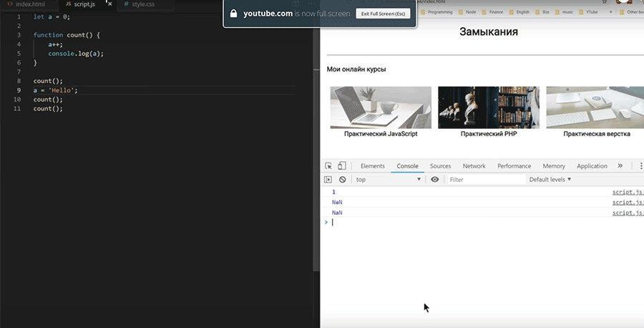644x328 pixels.
Task: Click Exit Full Screen (Esc) button
Action: point(383,14)
